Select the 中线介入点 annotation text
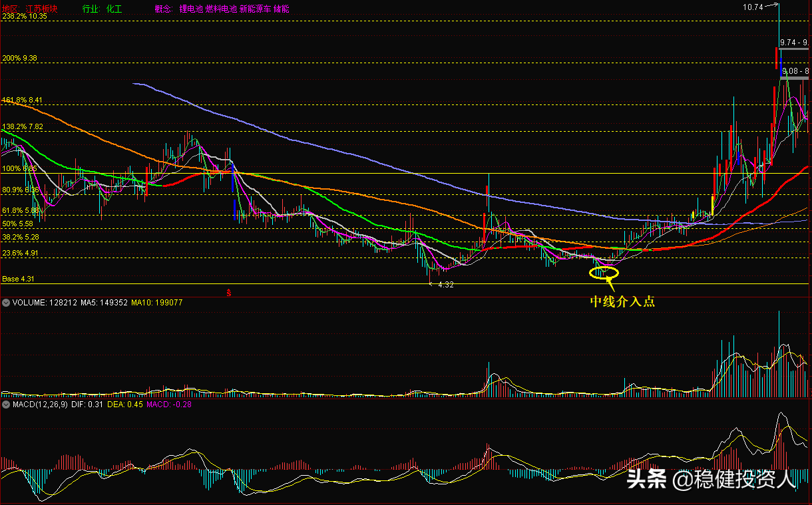 tap(623, 301)
